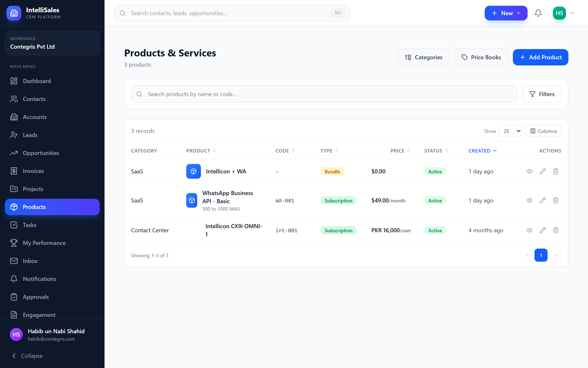
Task: Click the ⌘K shortcut badge
Action: point(337,13)
